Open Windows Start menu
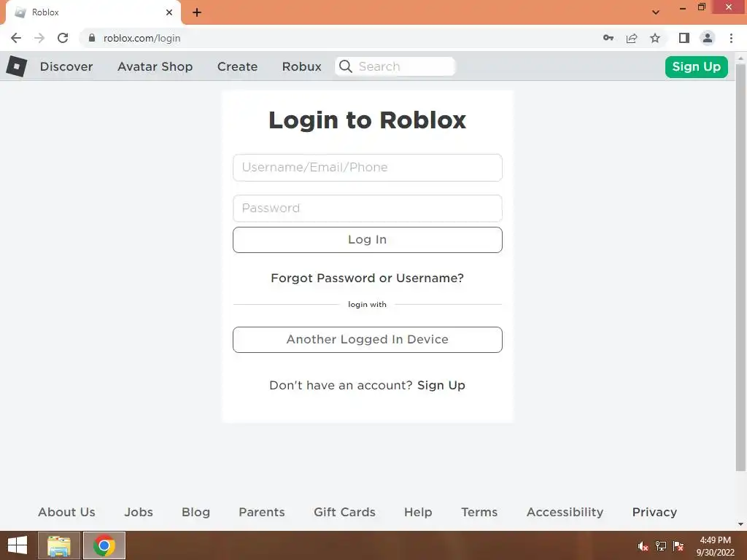This screenshot has width=747, height=560. click(x=18, y=545)
